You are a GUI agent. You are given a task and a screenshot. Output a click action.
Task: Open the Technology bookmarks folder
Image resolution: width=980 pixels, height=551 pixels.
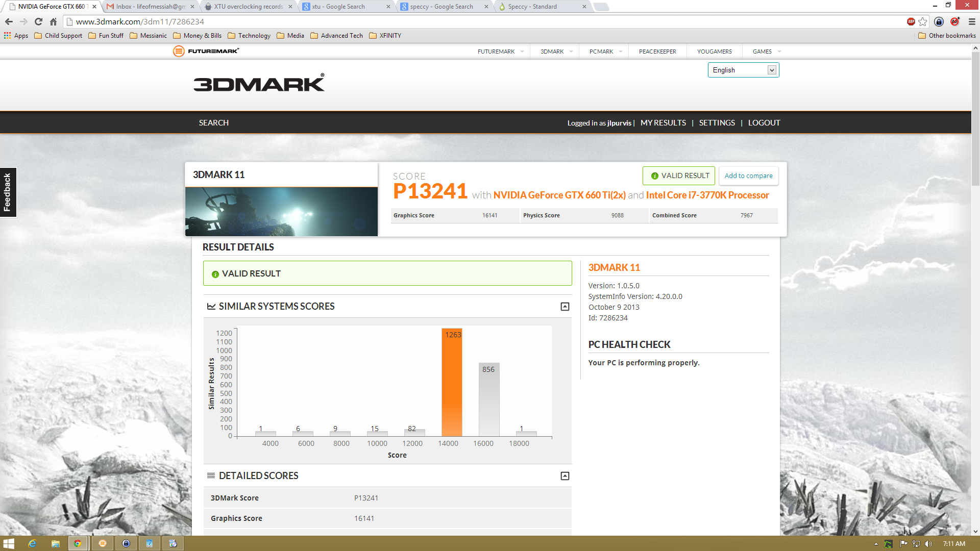249,36
